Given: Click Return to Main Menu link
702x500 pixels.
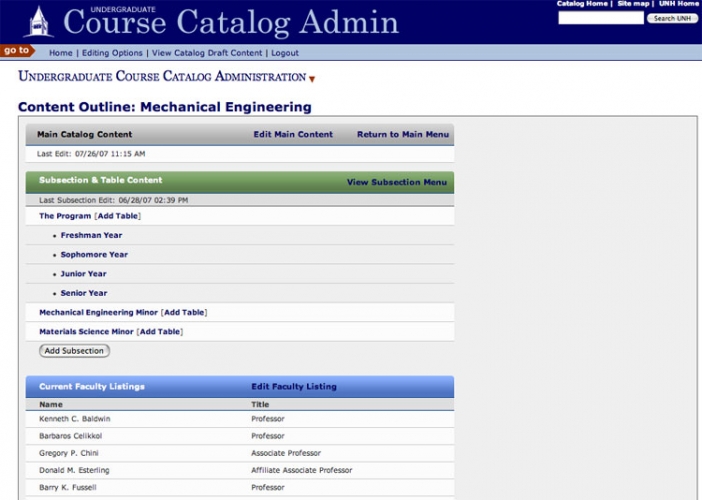Looking at the screenshot, I should coord(403,134).
